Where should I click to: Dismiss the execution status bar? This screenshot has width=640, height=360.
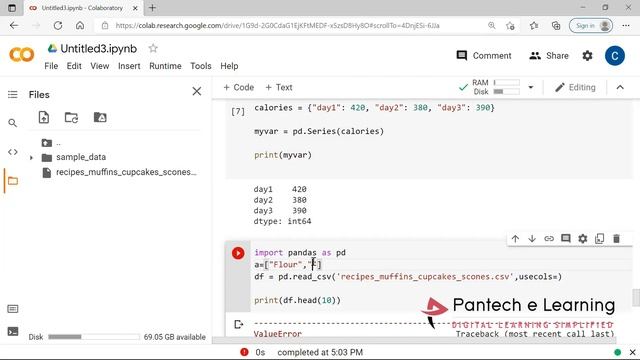pos(632,352)
